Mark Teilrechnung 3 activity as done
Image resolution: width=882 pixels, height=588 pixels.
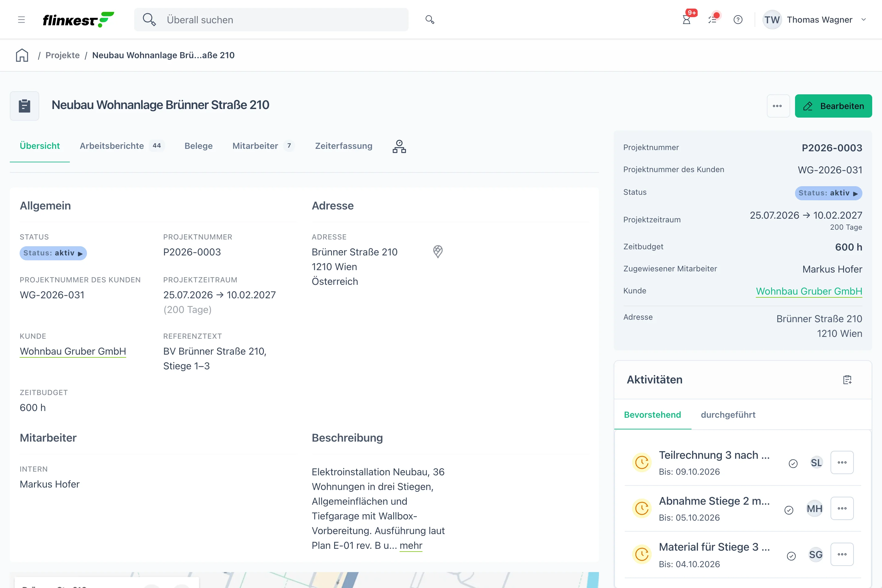[793, 463]
